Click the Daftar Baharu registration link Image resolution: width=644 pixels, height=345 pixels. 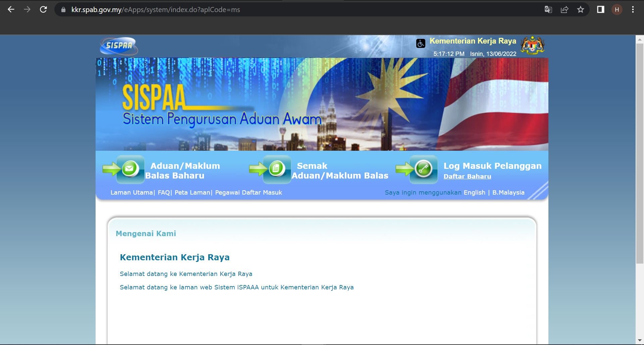click(467, 177)
